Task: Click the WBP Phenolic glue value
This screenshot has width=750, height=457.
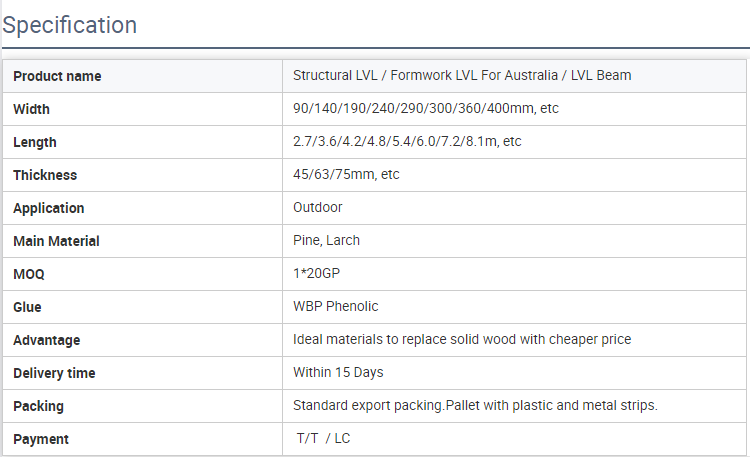Action: click(336, 307)
